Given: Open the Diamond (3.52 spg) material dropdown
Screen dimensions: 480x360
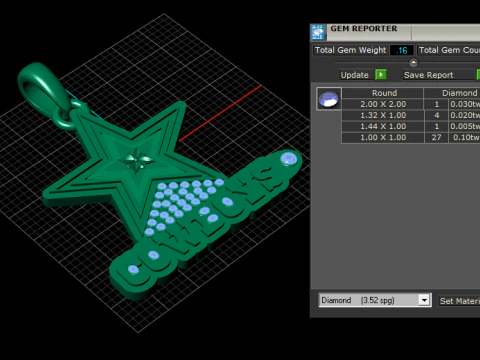Looking at the screenshot, I should [375, 300].
